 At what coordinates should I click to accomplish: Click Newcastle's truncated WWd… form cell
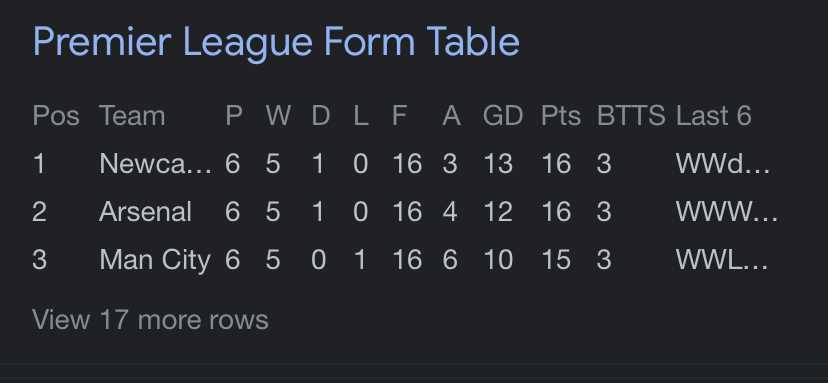point(723,164)
